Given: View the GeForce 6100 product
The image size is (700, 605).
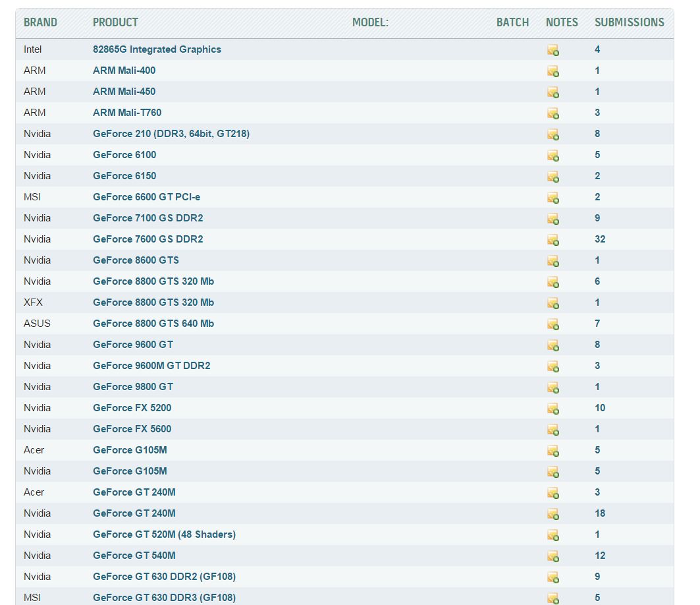Looking at the screenshot, I should (x=124, y=155).
